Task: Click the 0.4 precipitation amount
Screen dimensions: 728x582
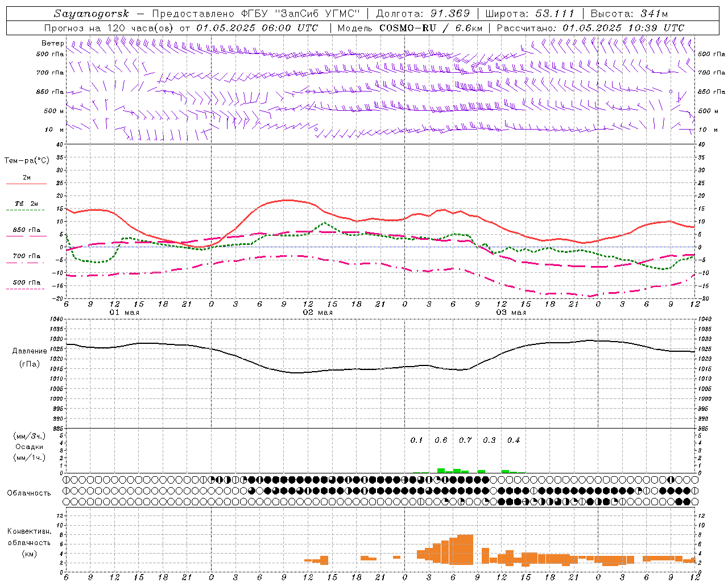Action: [x=514, y=440]
